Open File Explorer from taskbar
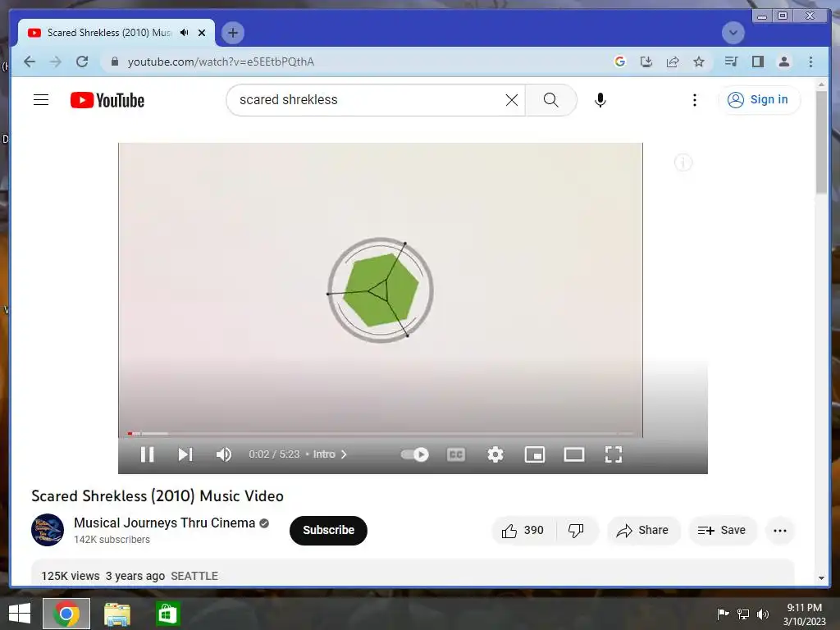 tap(116, 614)
